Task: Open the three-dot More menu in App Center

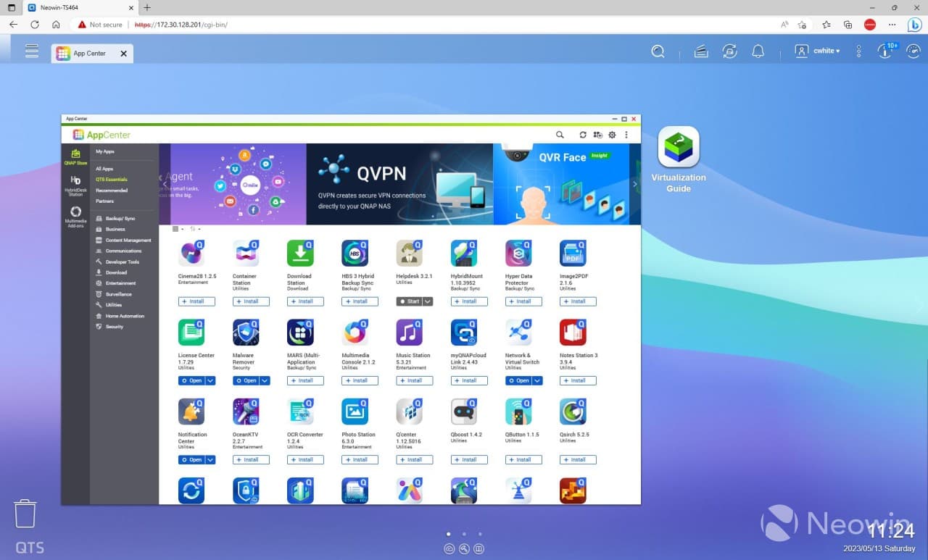Action: [626, 135]
